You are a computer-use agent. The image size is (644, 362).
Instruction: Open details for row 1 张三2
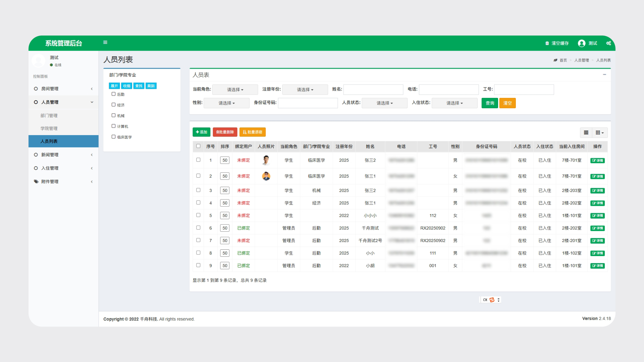click(597, 161)
